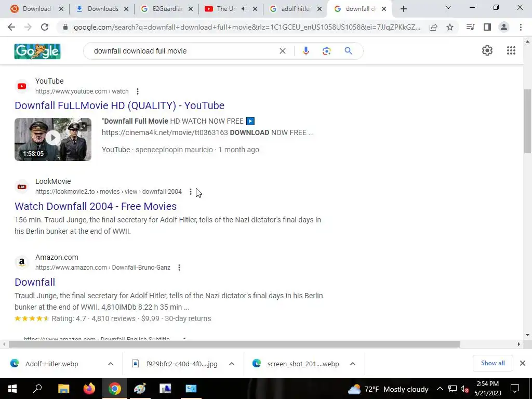
Task: Mute audio on The Un YouTube tab
Action: 244,9
